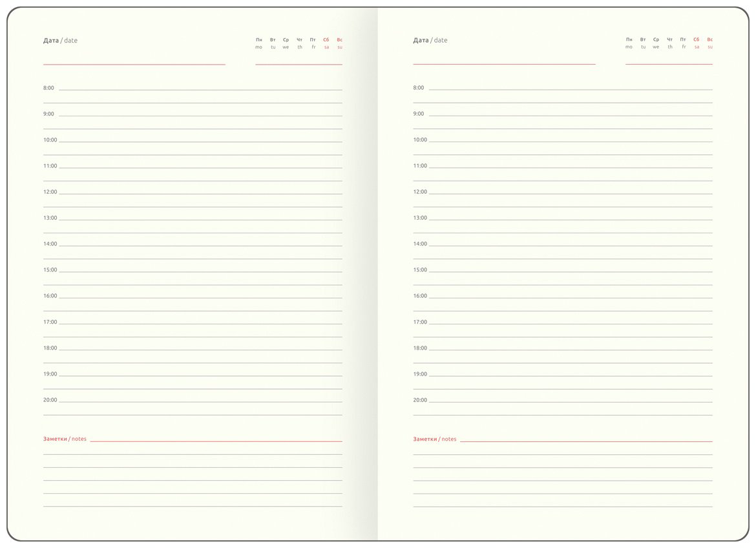The width and height of the screenshot is (756, 548).
Task: Choose the "12:00" time label on the left page
Action: [x=50, y=192]
